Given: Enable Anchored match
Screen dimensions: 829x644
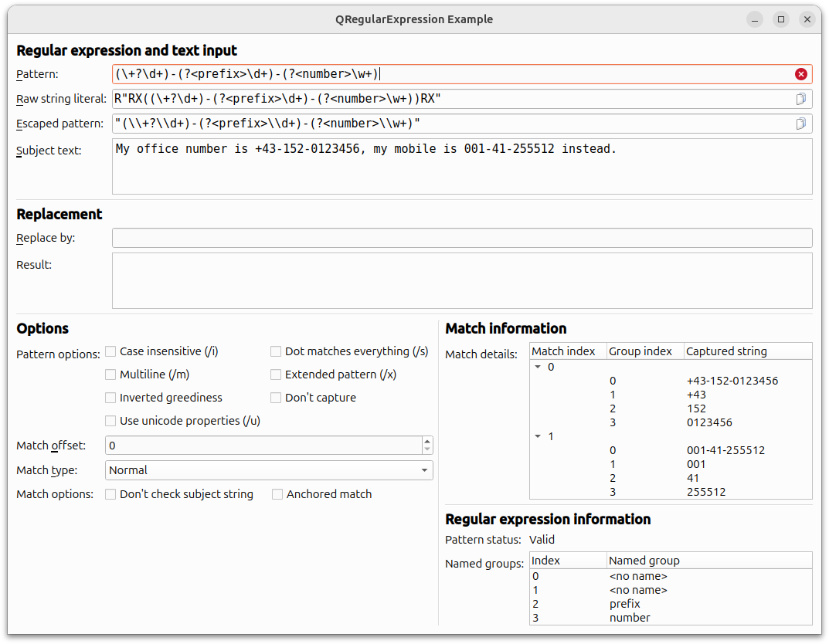Looking at the screenshot, I should [x=277, y=493].
